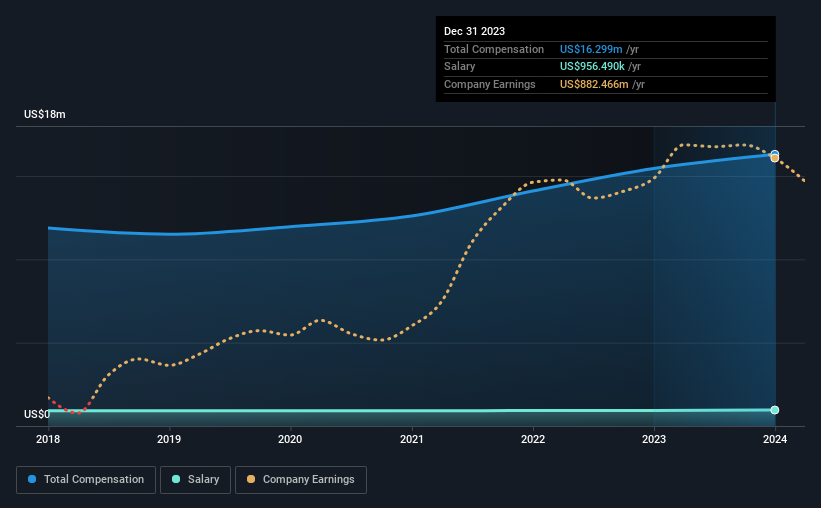Click the 2018 x-axis label
The height and width of the screenshot is (508, 821).
48,439
